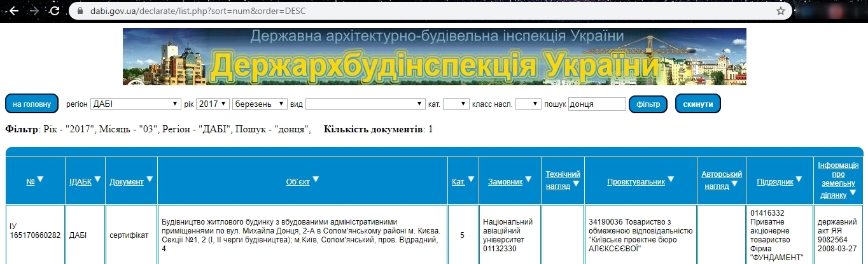Viewport: 868px width, 264px height.
Task: Click the пошук field containing донця
Action: click(597, 104)
